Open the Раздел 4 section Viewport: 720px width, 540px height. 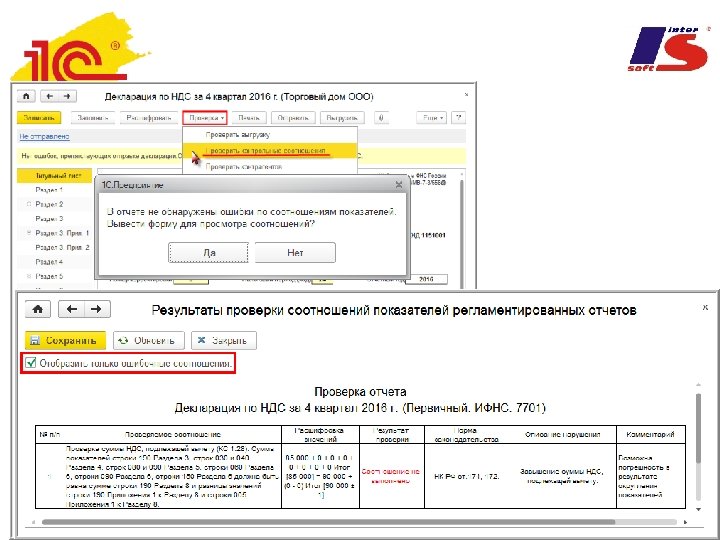[55, 262]
